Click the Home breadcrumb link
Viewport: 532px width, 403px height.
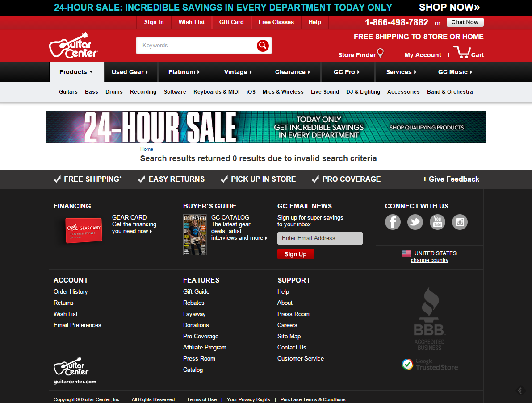[x=147, y=149]
